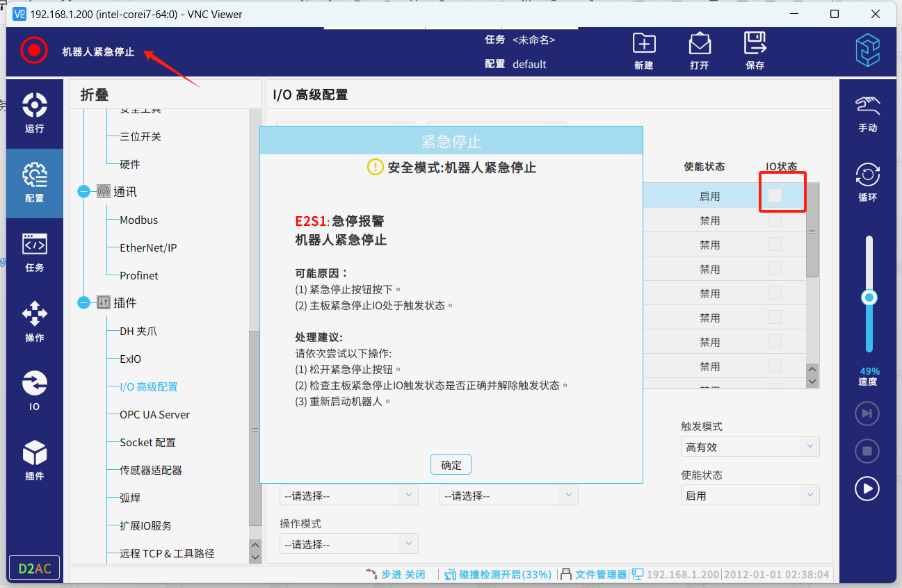Screen dimensions: 902x588
Task: Open the 使能状态 启用 dropdown
Action: (750, 496)
